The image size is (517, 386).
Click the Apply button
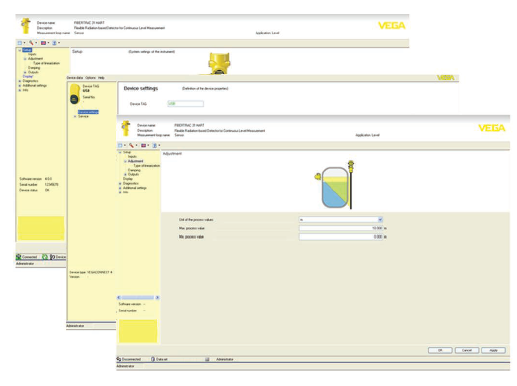[x=493, y=350]
